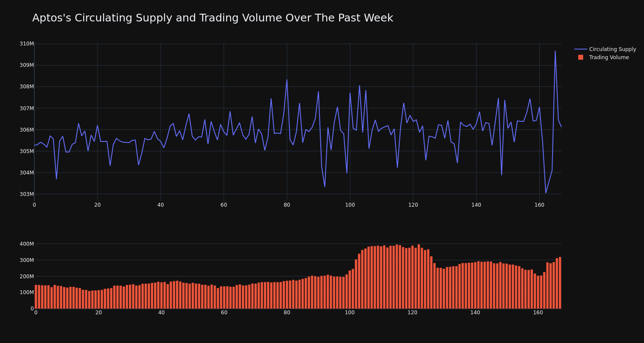Click x-axis label 100 under supply chart
The width and height of the screenshot is (644, 343).
pos(350,205)
